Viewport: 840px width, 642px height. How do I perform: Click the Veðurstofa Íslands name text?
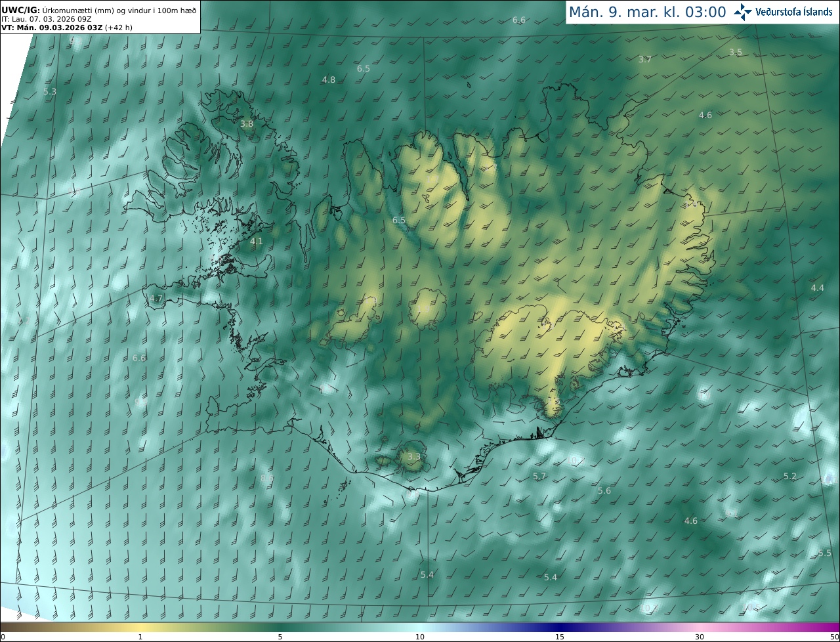pos(794,12)
